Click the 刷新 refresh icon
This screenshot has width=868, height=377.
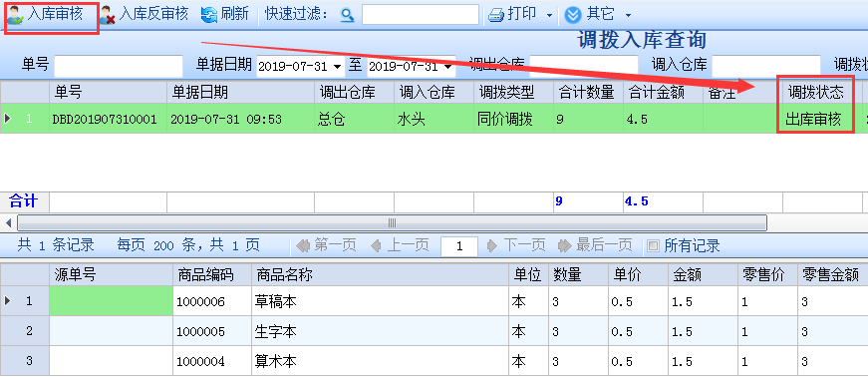click(x=209, y=15)
